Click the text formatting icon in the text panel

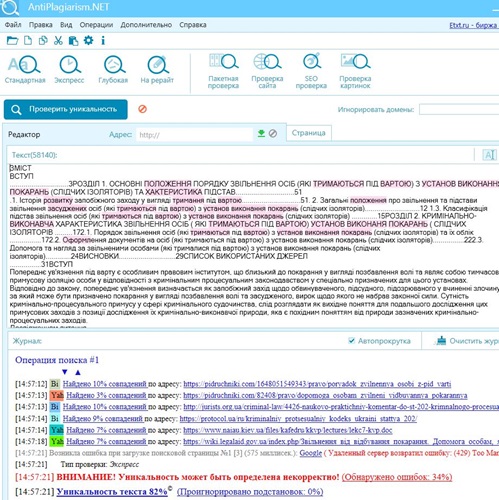pos(489,155)
